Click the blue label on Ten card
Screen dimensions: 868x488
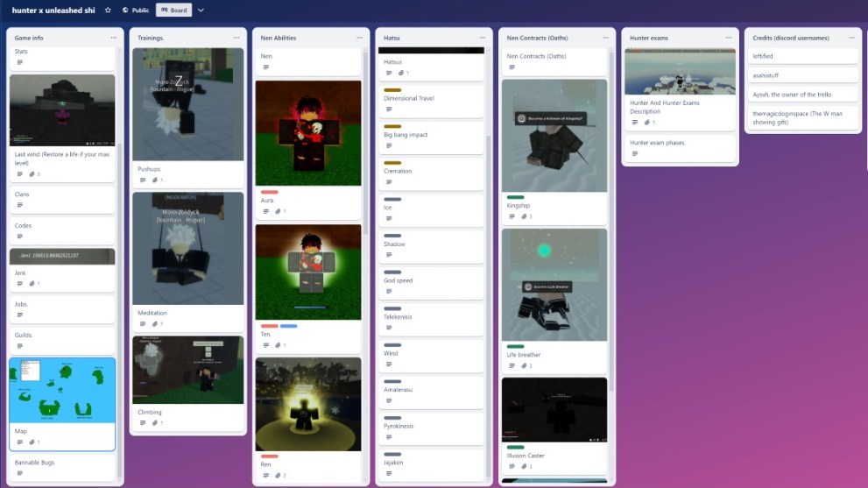288,326
